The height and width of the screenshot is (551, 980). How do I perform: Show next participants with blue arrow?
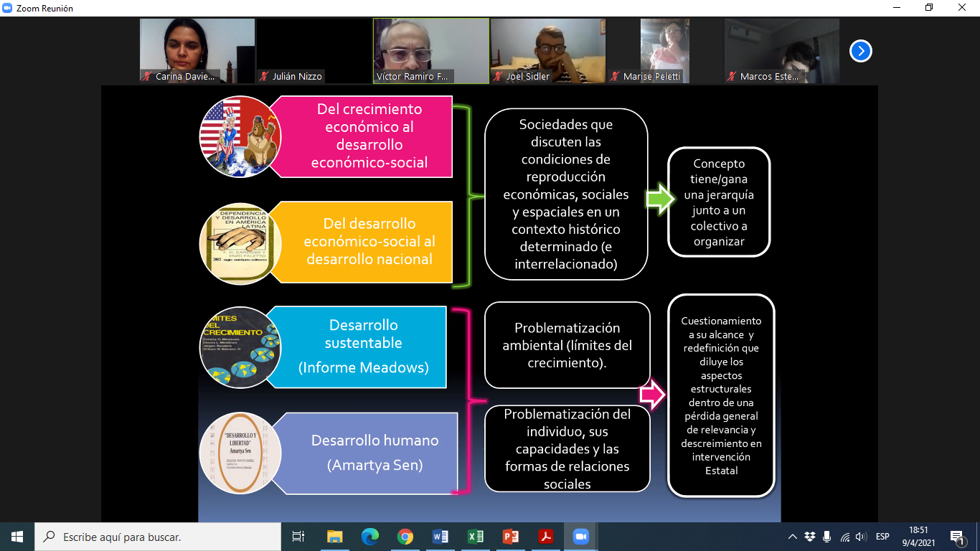point(860,51)
